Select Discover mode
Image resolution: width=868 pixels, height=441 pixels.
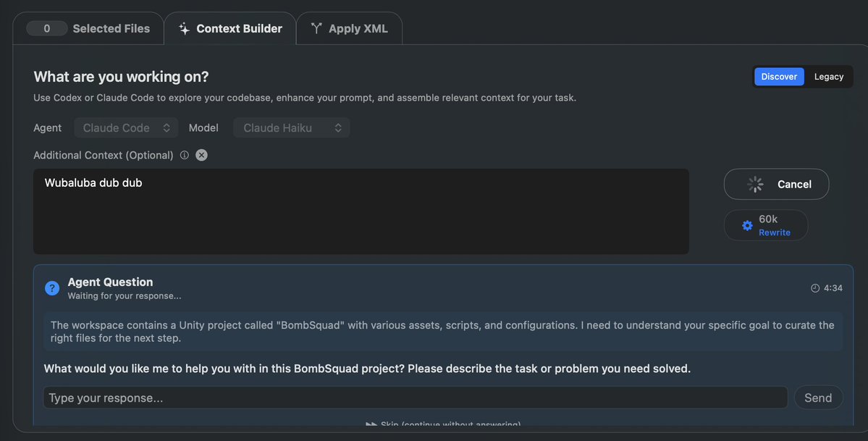click(779, 77)
